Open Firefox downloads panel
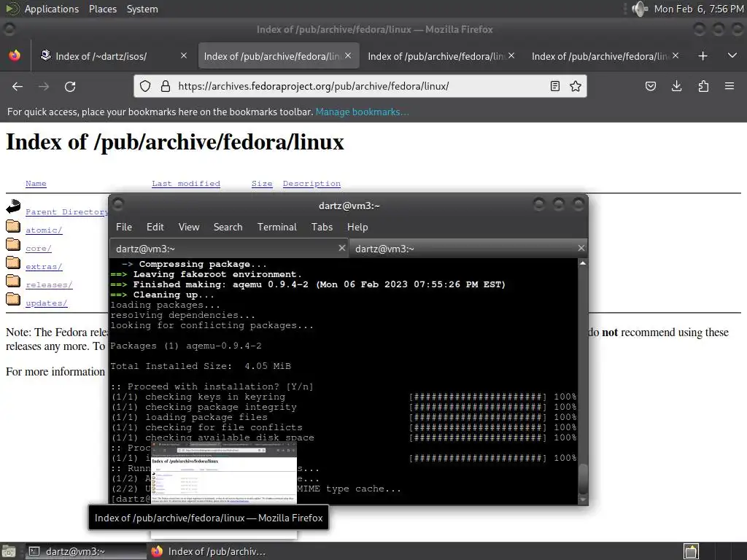The image size is (747, 560). [676, 86]
